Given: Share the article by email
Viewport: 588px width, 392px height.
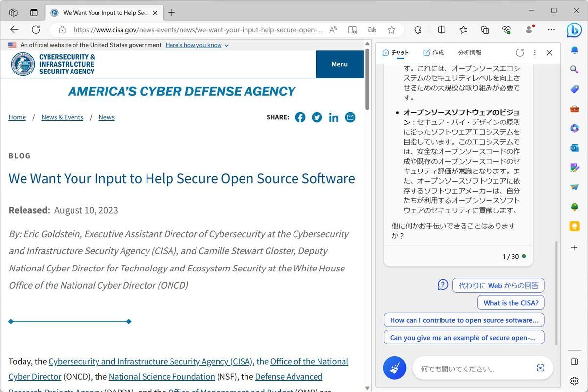Looking at the screenshot, I should (350, 117).
